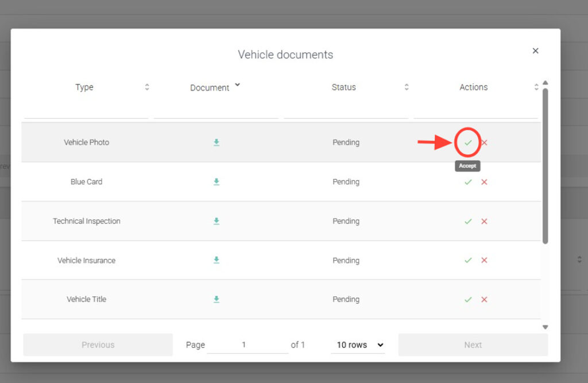Close the Vehicle documents dialog
588x383 pixels.
pyautogui.click(x=535, y=51)
